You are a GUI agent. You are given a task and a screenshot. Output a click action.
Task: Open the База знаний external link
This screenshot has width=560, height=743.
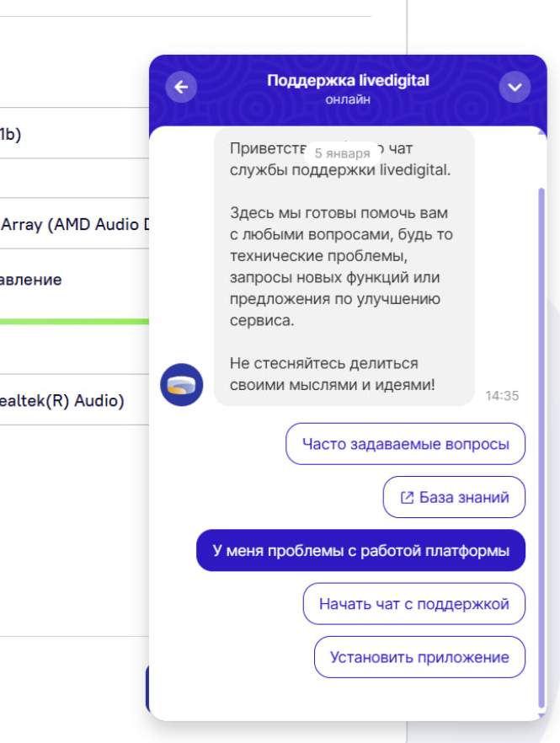(x=454, y=497)
